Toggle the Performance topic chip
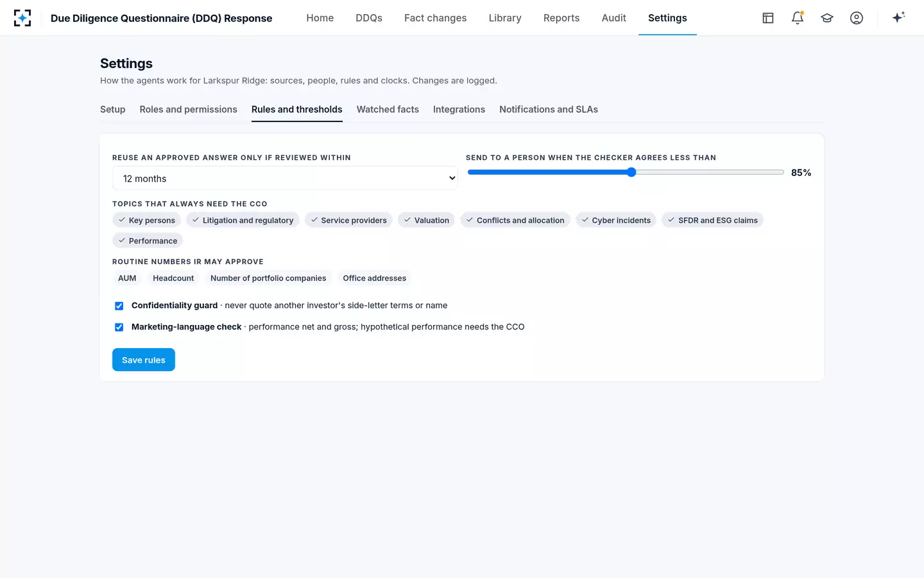The width and height of the screenshot is (924, 578). (148, 241)
